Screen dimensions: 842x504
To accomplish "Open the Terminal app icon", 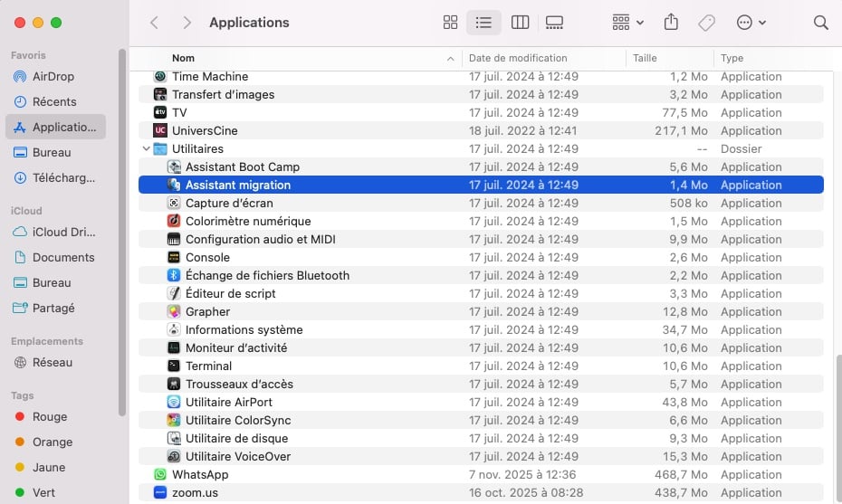I will click(174, 366).
